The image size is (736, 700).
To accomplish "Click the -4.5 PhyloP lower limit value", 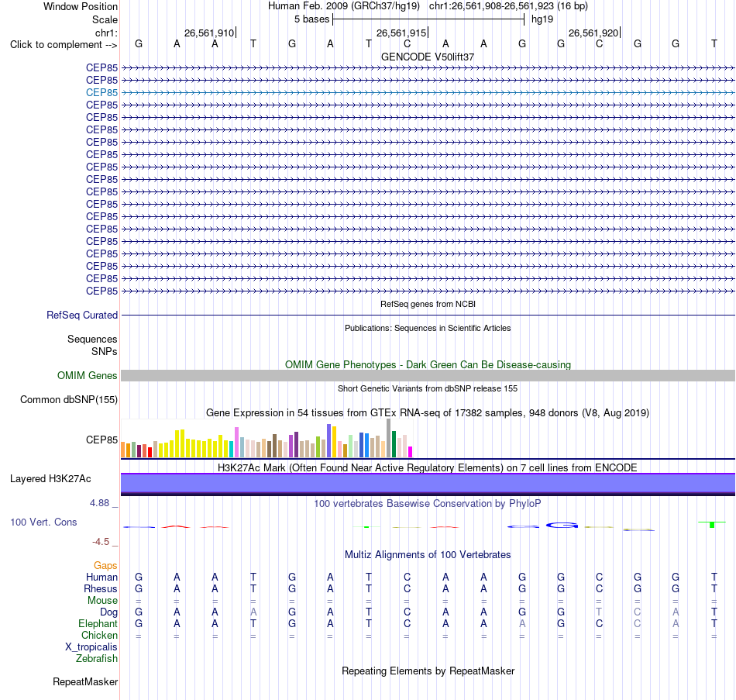I will [x=101, y=542].
